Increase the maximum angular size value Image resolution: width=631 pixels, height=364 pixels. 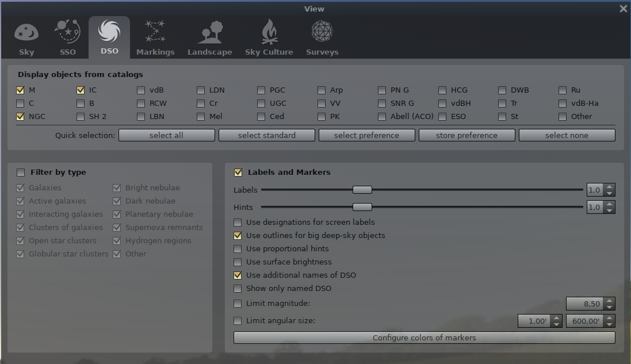(x=610, y=318)
